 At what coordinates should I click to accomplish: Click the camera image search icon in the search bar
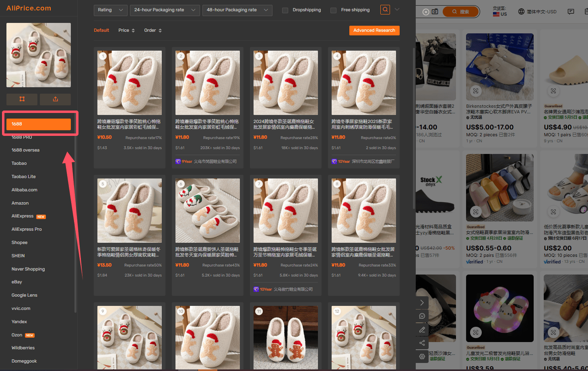pos(435,12)
